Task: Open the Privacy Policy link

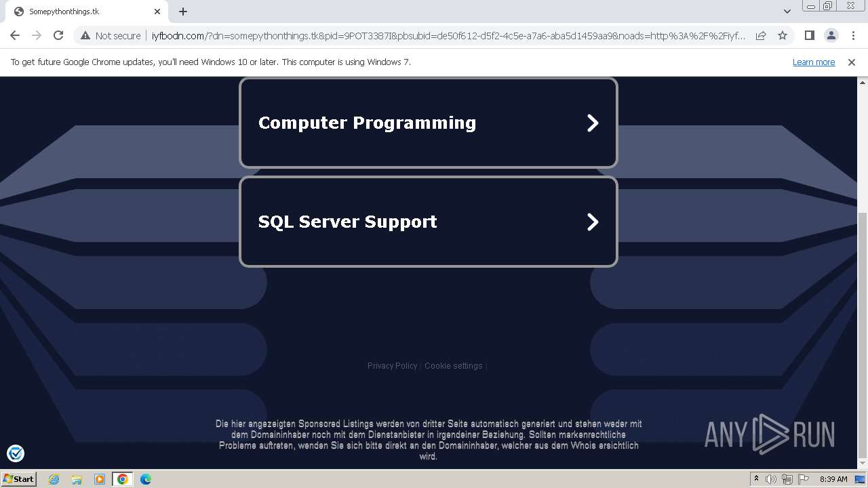Action: click(x=392, y=366)
